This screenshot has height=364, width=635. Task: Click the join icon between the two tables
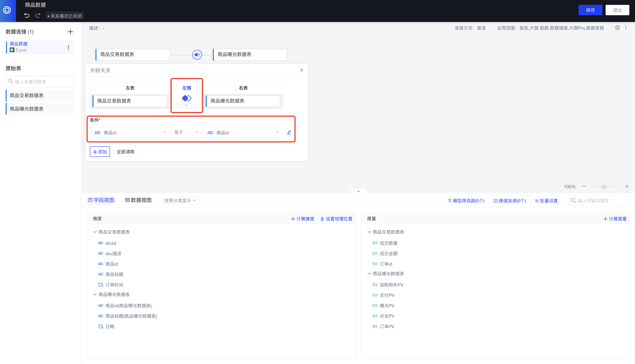[197, 55]
